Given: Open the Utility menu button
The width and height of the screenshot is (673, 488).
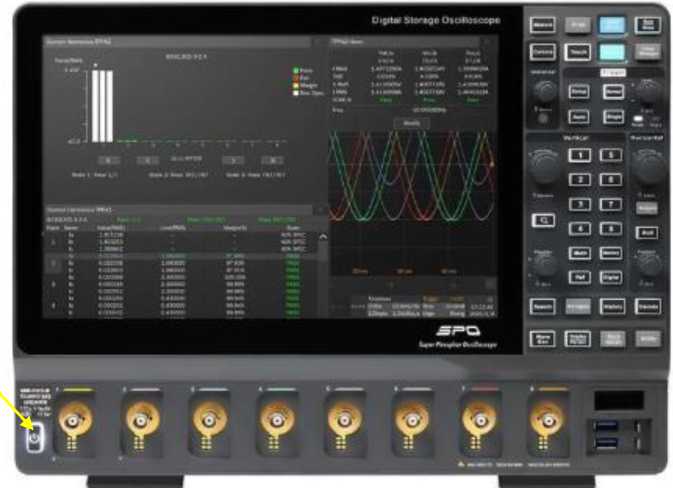Looking at the screenshot, I should click(648, 340).
